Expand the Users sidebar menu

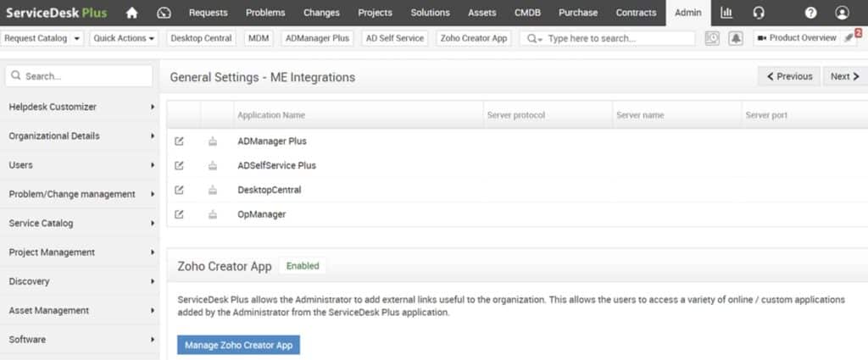click(x=81, y=165)
